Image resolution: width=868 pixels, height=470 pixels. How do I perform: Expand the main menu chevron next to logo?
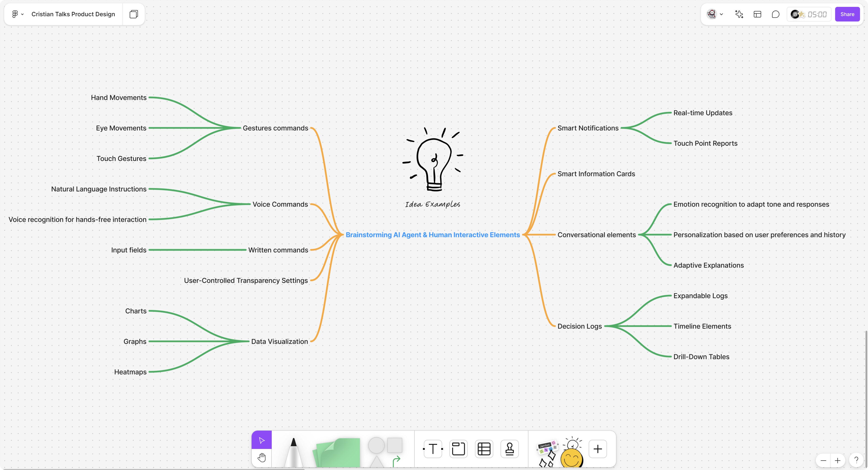click(22, 14)
